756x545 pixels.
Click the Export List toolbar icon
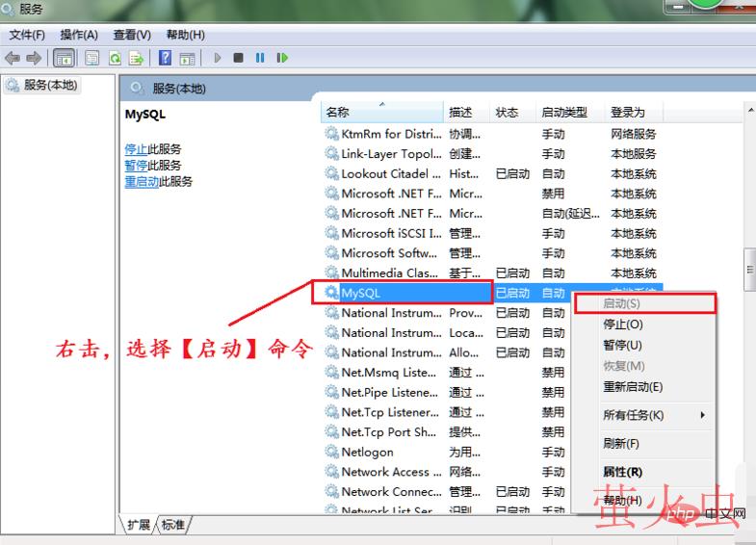click(137, 59)
